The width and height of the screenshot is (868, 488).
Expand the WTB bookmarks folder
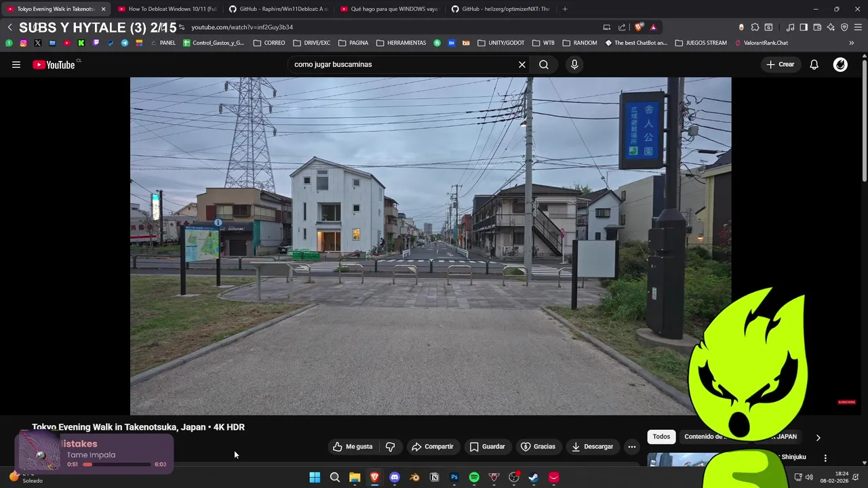[543, 43]
